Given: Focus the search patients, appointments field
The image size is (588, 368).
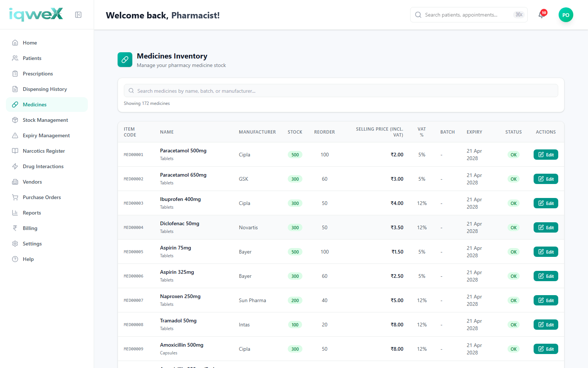Looking at the screenshot, I should coord(469,15).
